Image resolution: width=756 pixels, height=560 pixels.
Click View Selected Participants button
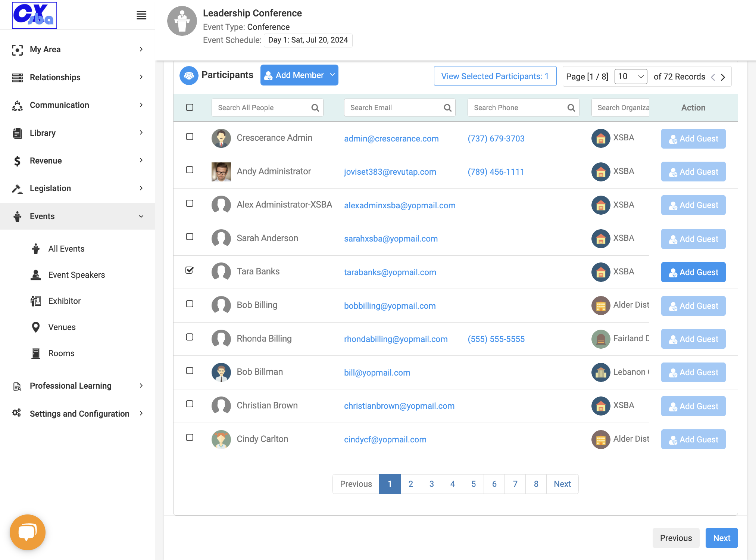pos(495,76)
